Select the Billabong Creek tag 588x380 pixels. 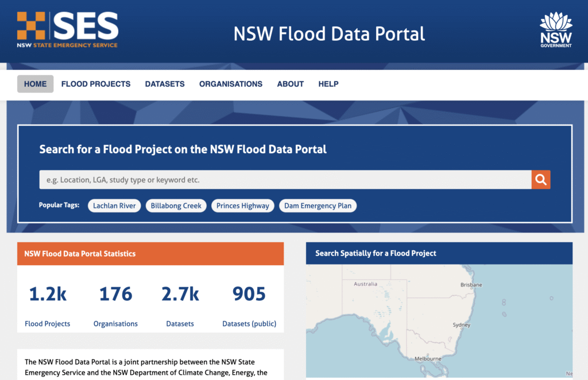click(176, 205)
